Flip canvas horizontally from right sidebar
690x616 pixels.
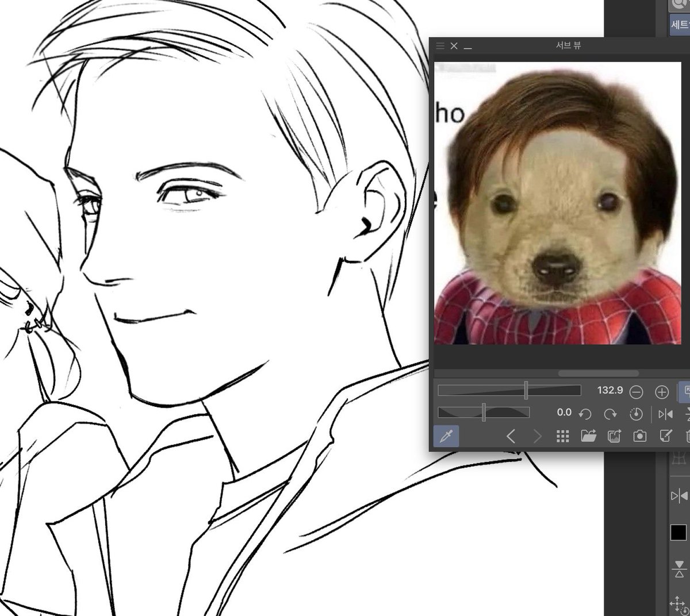(x=679, y=496)
